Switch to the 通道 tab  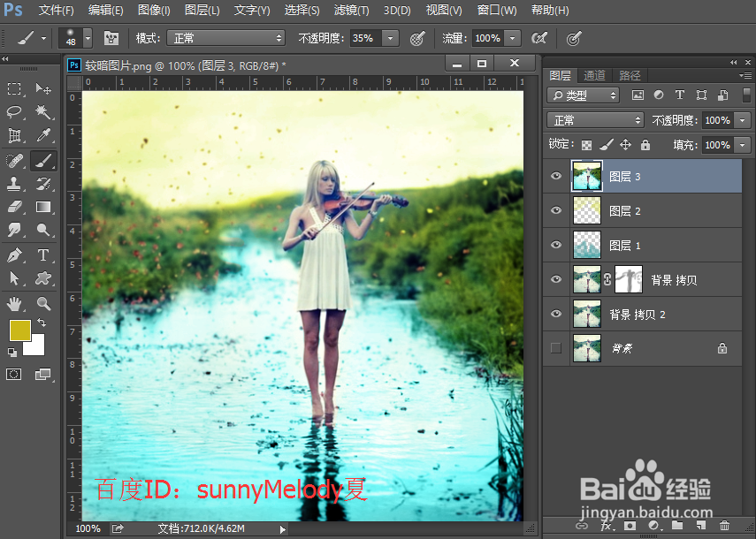pos(594,75)
